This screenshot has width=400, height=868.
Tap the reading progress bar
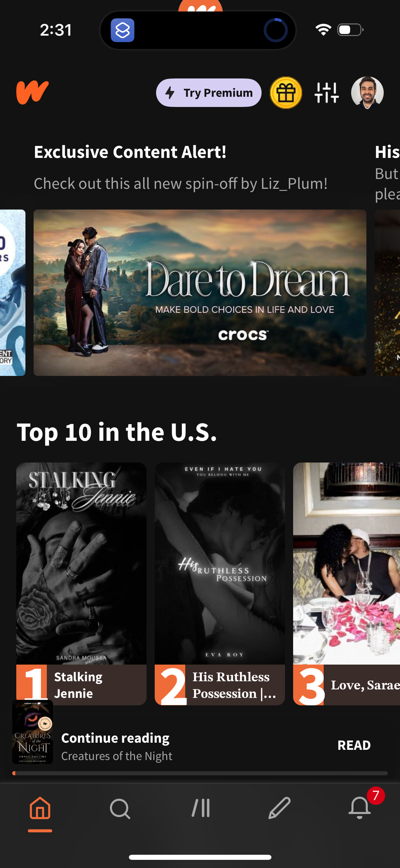click(x=200, y=773)
